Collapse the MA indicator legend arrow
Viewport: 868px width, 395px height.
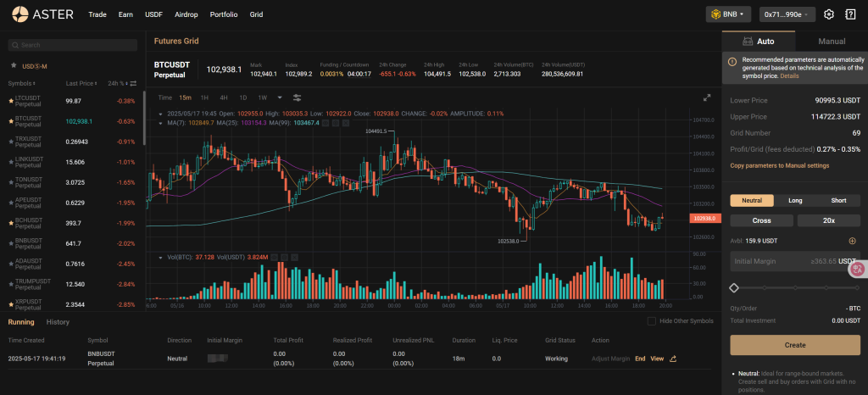click(160, 122)
